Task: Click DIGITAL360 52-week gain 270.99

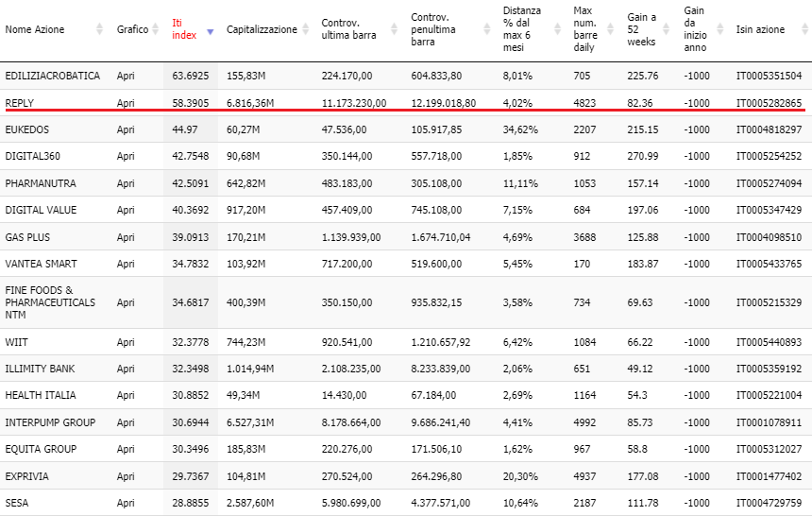Action: (x=643, y=156)
